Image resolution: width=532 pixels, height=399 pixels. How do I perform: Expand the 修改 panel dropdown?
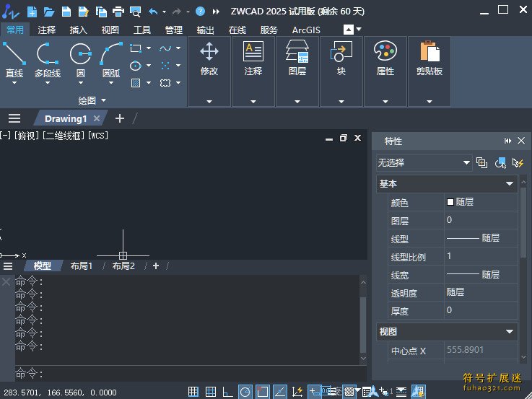(209, 101)
